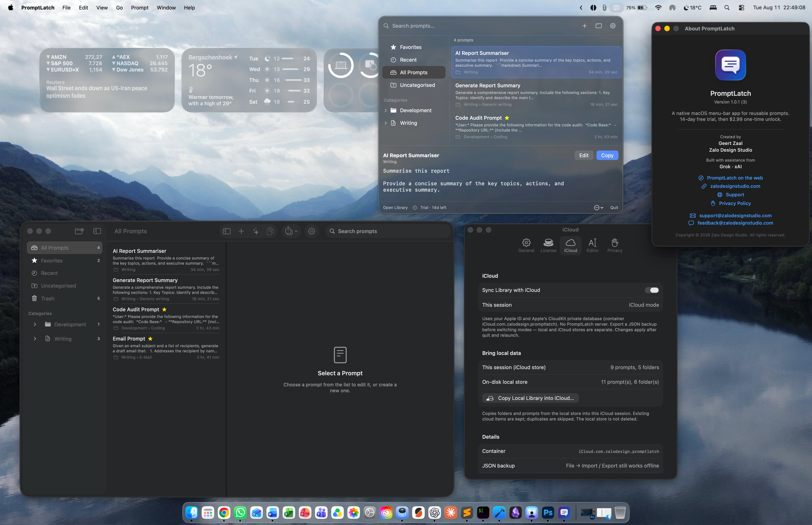Select Favorites in the popup sidebar

414,47
